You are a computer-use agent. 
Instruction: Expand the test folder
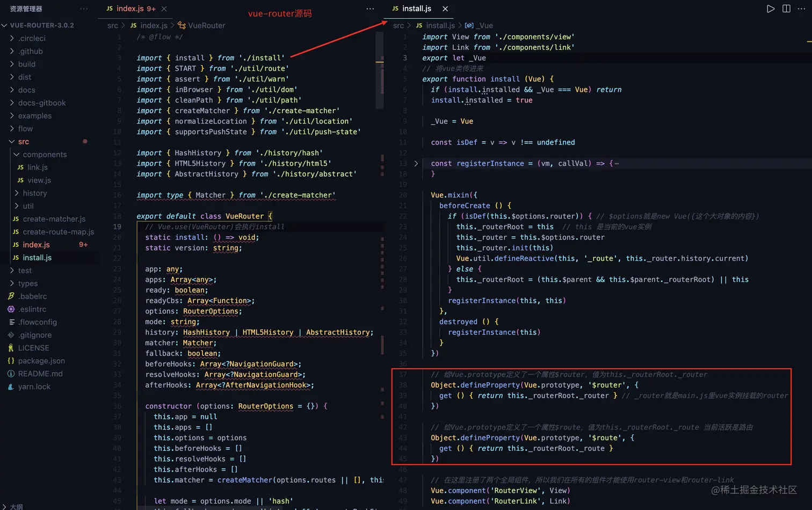coord(12,271)
